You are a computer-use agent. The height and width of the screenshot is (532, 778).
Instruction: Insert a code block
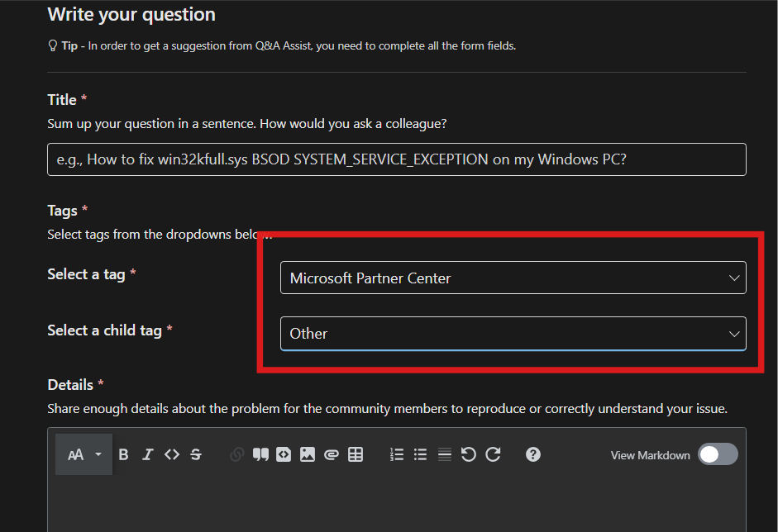[x=284, y=454]
